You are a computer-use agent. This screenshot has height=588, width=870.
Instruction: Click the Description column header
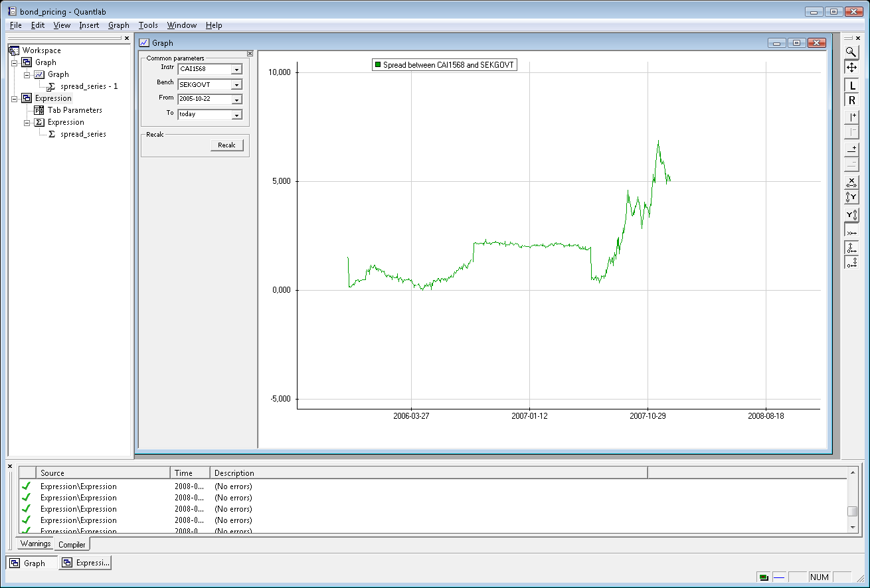point(429,473)
